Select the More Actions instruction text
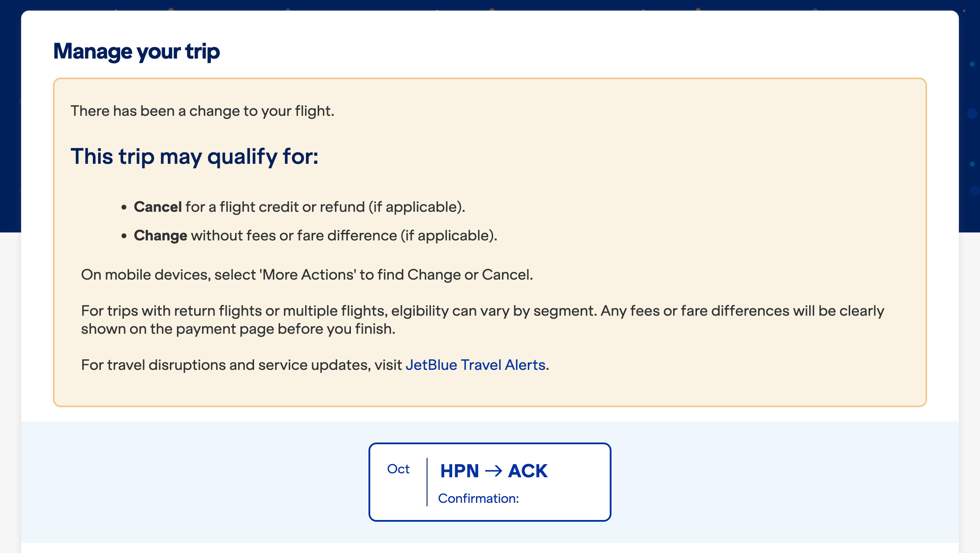Viewport: 980px width, 553px height. [306, 274]
